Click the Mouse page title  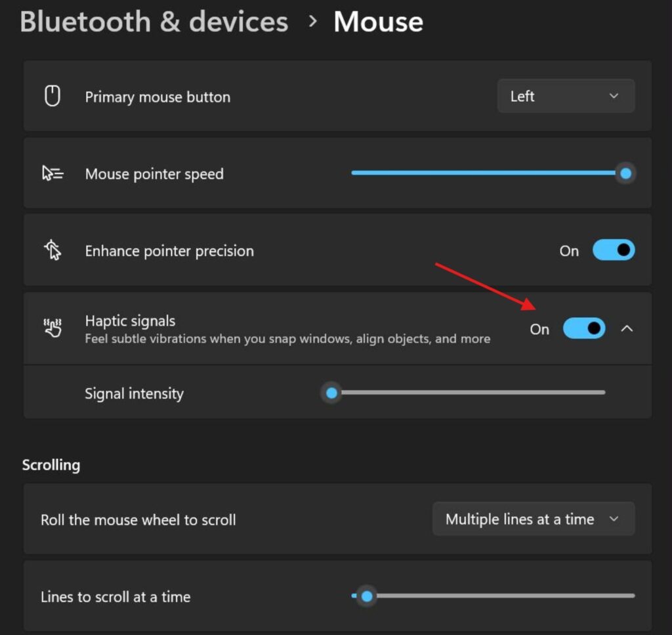378,22
